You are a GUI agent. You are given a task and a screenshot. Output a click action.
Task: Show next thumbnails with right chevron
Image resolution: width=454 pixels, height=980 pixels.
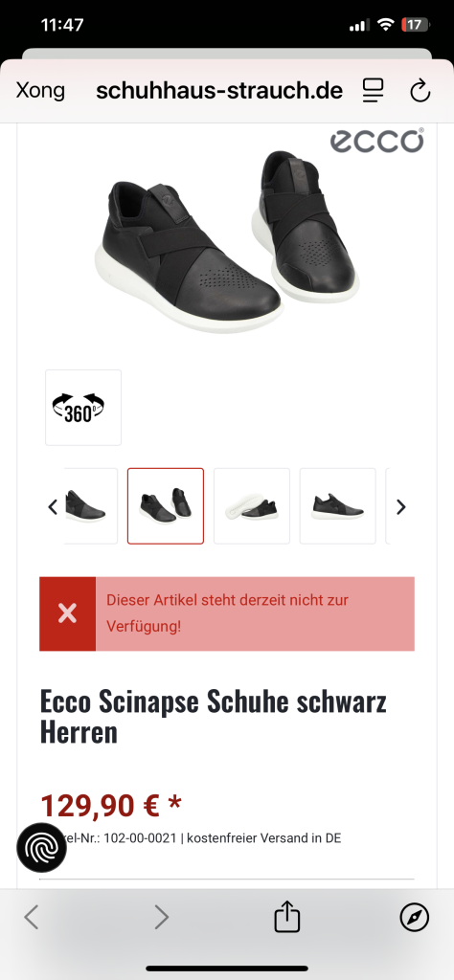click(401, 507)
